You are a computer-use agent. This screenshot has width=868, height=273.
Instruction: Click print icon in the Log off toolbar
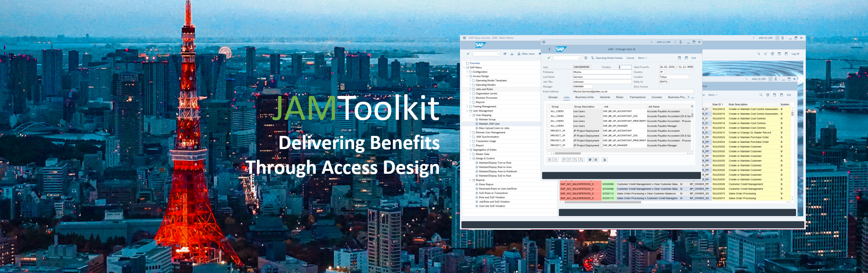[772, 54]
